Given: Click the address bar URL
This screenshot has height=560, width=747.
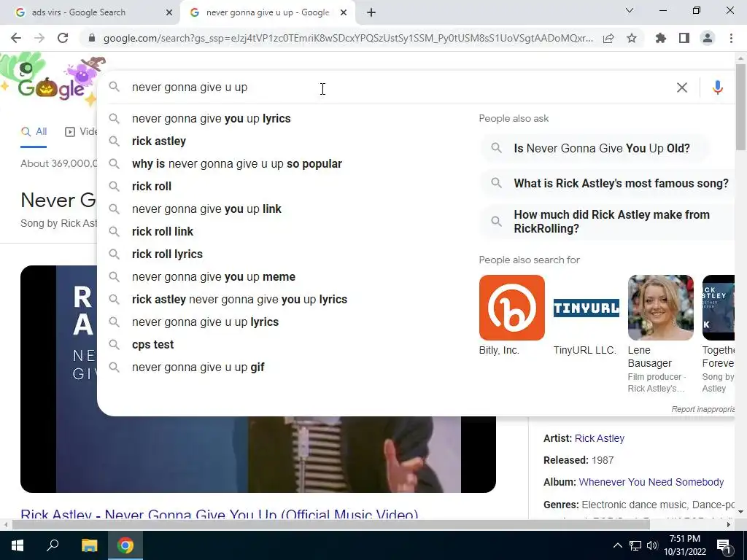Looking at the screenshot, I should coord(348,38).
